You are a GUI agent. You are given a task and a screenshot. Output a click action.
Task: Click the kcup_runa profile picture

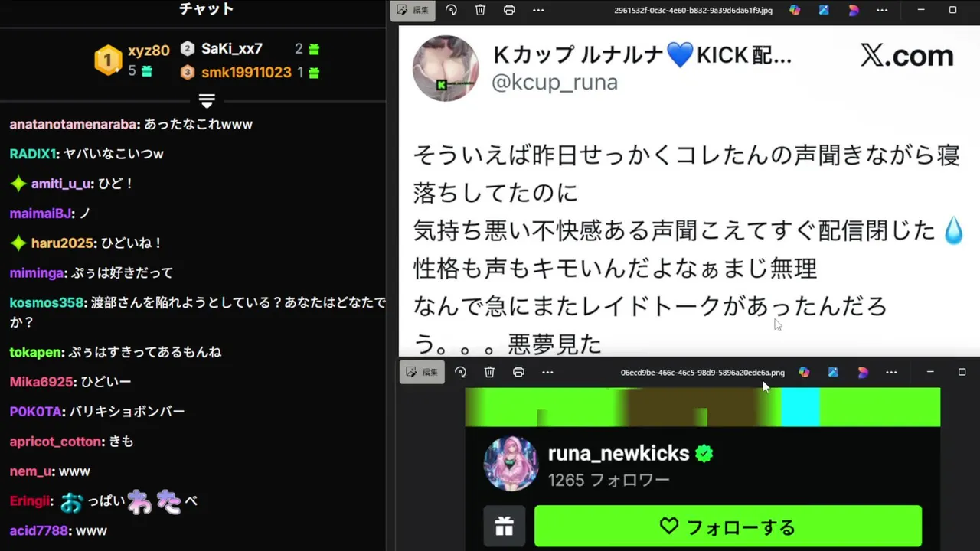(446, 68)
